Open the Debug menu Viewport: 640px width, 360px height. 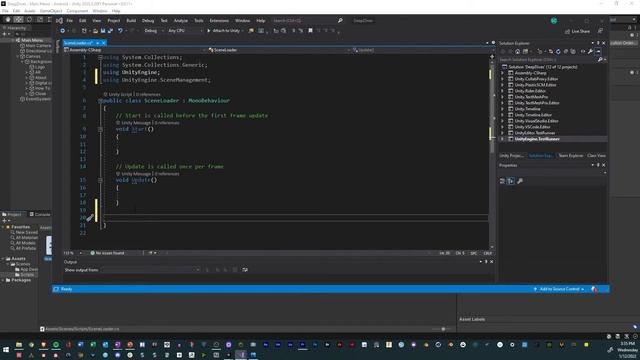point(148,20)
